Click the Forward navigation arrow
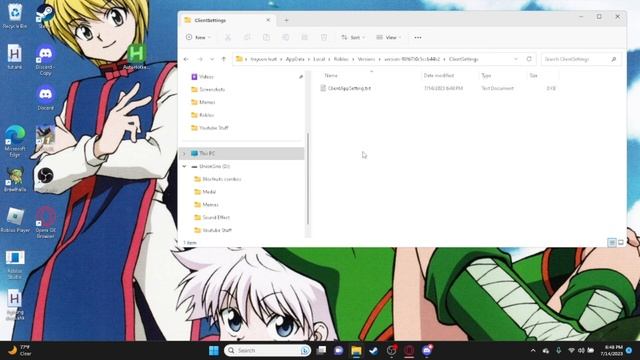The height and width of the screenshot is (360, 640). coord(200,59)
